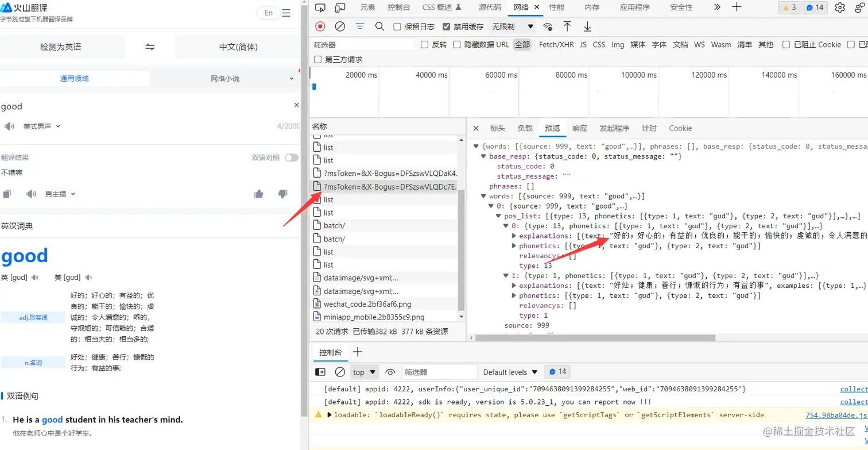868x450 pixels.
Task: Select the inspect element cursor icon
Action: (x=320, y=7)
